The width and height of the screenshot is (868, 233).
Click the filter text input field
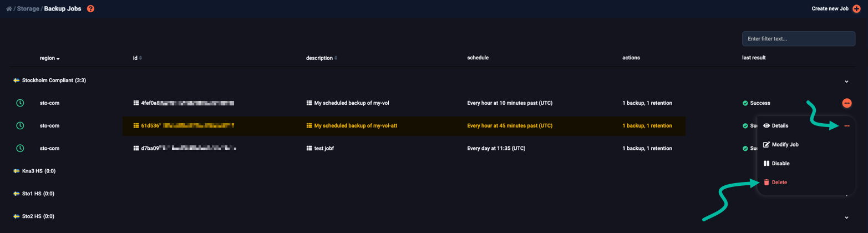click(798, 39)
